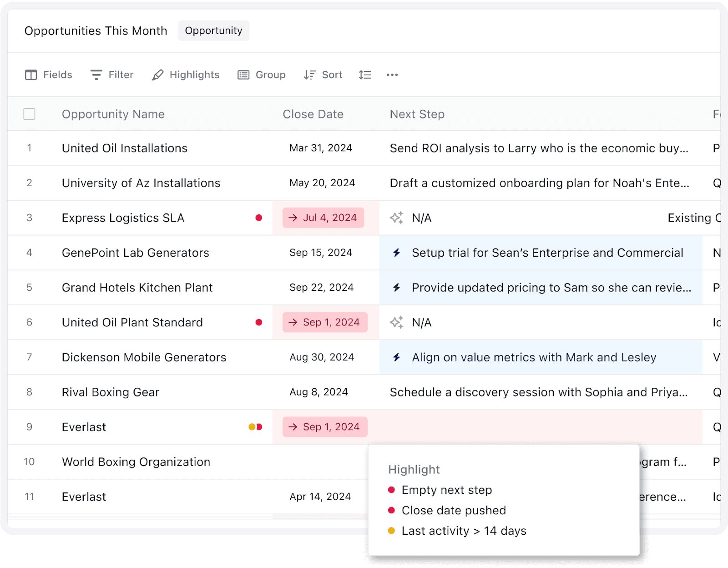Click Everlast row 9's Sep 1, 2024 date
The height and width of the screenshot is (568, 728).
(x=325, y=427)
